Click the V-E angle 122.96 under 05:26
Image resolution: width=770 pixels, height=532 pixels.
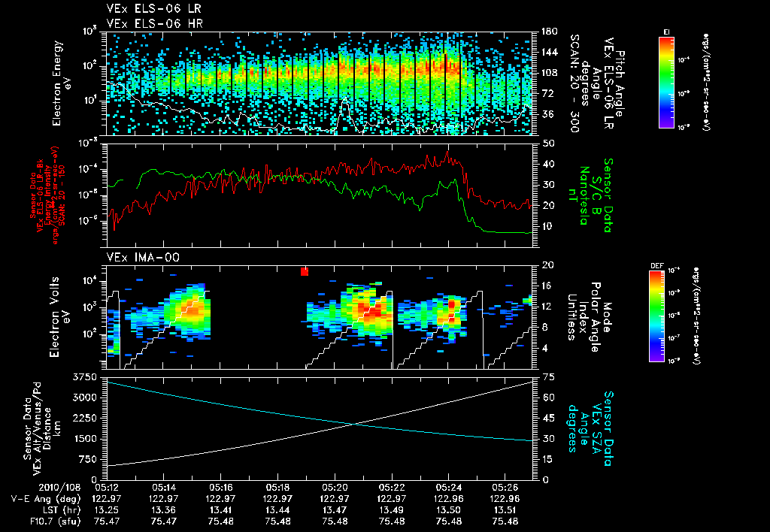click(505, 499)
